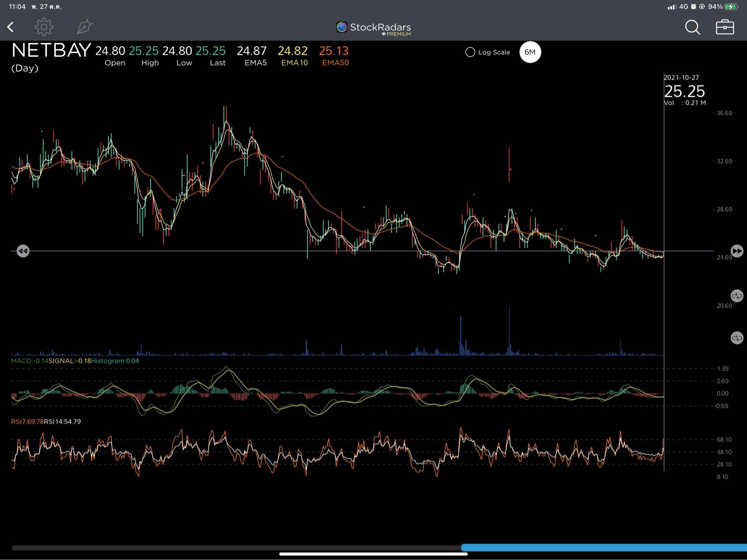
Task: Click SIGNAL:-0.18 indicator label
Action: 70,360
